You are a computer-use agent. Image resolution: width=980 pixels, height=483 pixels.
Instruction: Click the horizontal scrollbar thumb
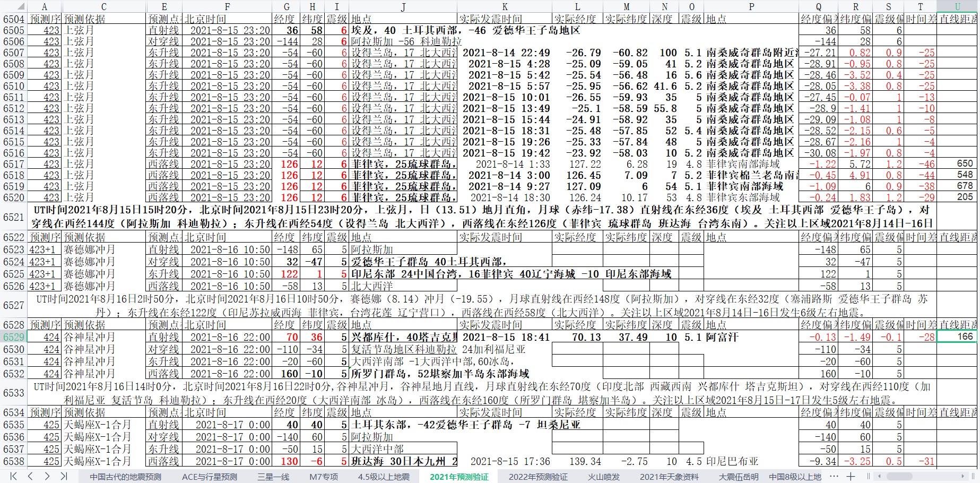click(899, 476)
